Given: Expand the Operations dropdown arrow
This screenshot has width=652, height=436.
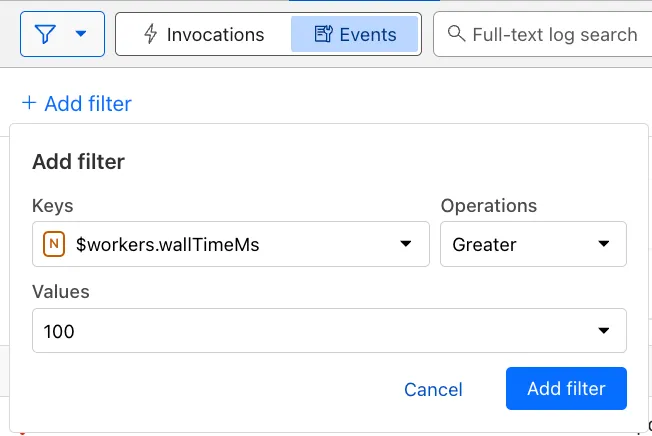Looking at the screenshot, I should (x=603, y=244).
